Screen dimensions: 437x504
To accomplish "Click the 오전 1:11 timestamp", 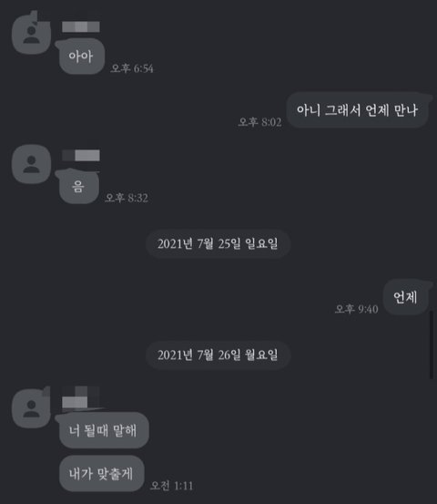I will point(172,486).
